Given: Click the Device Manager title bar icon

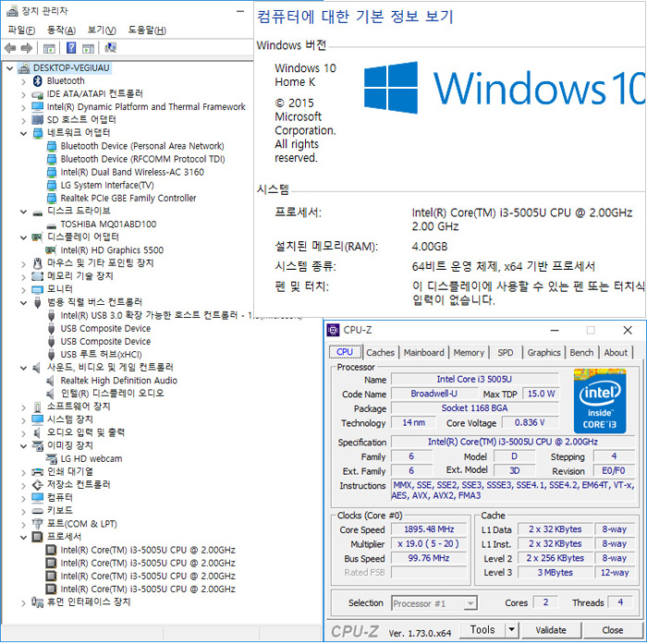Looking at the screenshot, I should pyautogui.click(x=12, y=11).
